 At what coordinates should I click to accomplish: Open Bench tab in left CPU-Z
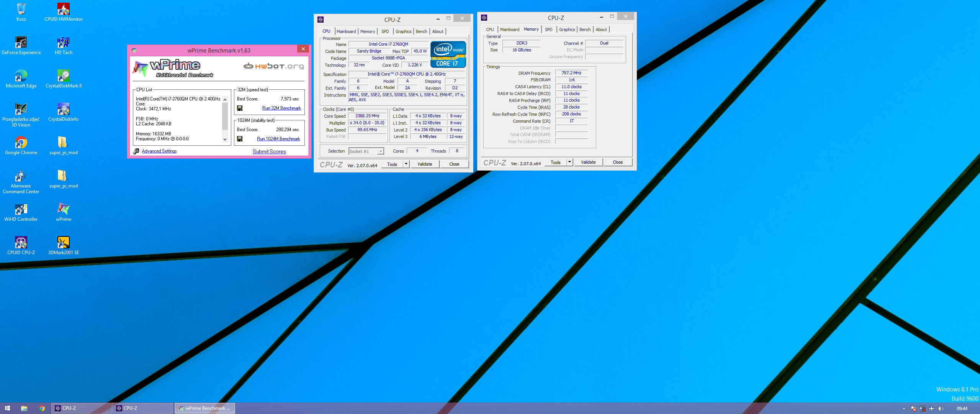421,31
